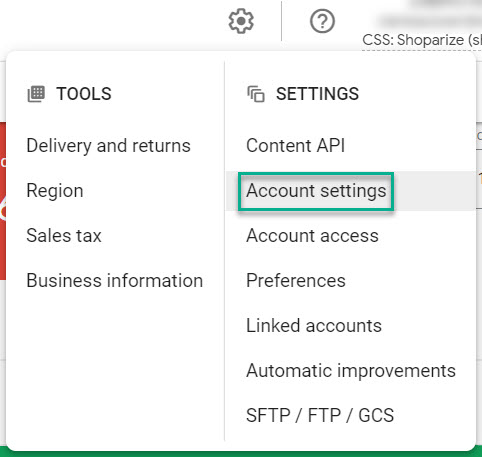Click the settings gear icon
This screenshot has width=482, height=457.
pos(241,21)
